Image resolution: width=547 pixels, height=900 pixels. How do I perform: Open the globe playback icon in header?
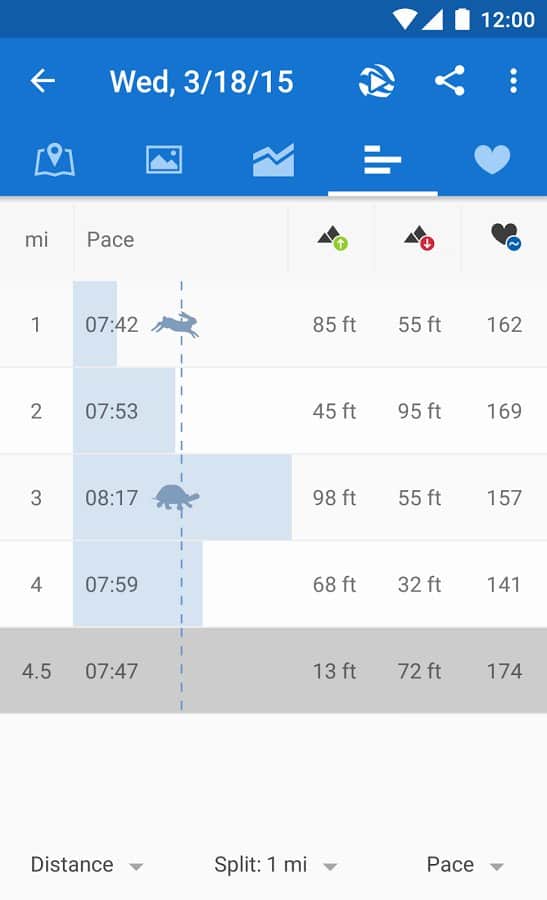pyautogui.click(x=377, y=80)
